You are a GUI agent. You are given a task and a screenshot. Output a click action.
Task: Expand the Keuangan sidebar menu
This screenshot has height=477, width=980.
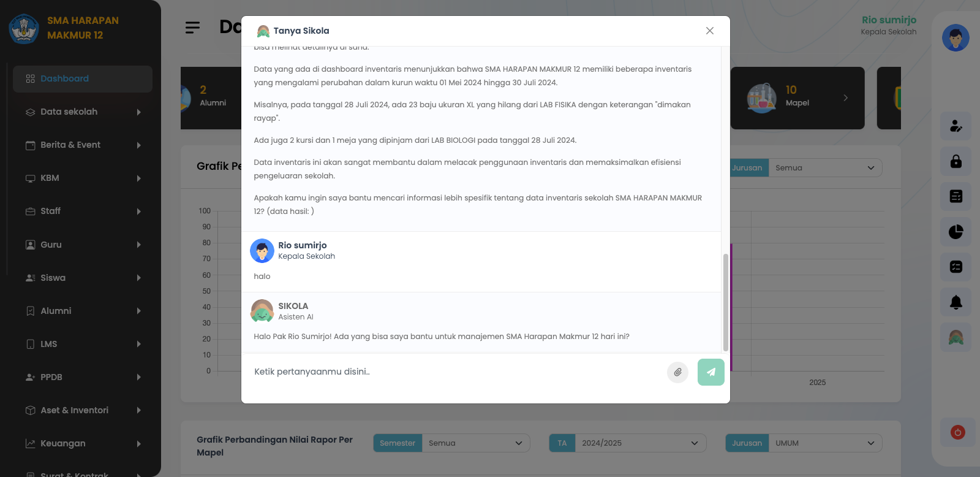83,443
